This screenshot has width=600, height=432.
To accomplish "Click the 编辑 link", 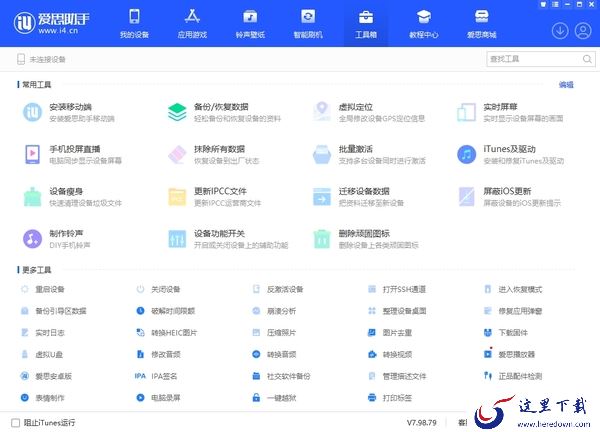I will pyautogui.click(x=566, y=85).
